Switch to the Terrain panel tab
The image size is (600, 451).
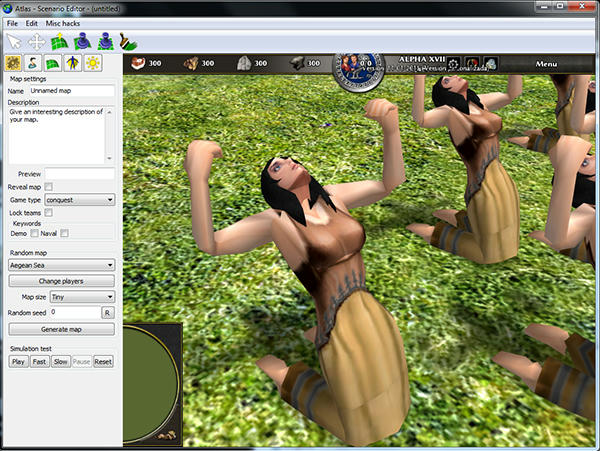pos(53,63)
